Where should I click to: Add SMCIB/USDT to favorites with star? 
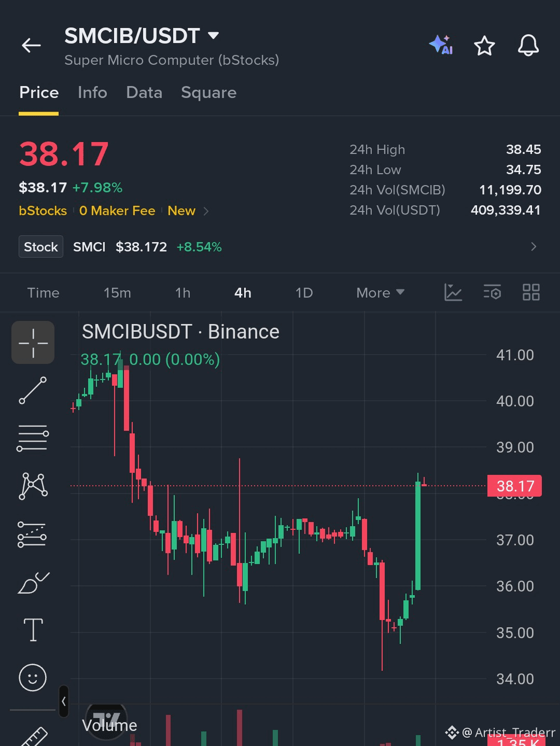point(485,46)
